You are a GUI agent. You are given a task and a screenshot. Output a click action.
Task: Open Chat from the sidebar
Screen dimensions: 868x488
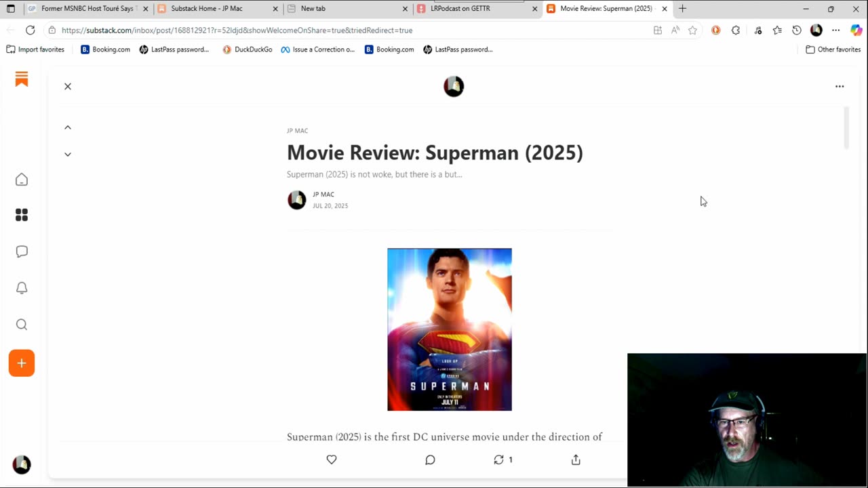[x=22, y=251]
